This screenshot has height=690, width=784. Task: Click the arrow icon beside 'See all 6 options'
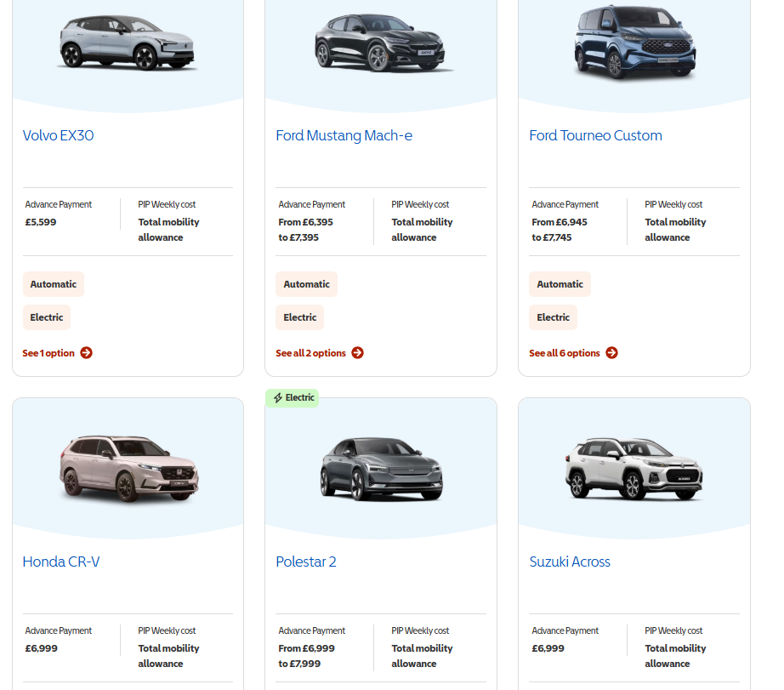(611, 353)
